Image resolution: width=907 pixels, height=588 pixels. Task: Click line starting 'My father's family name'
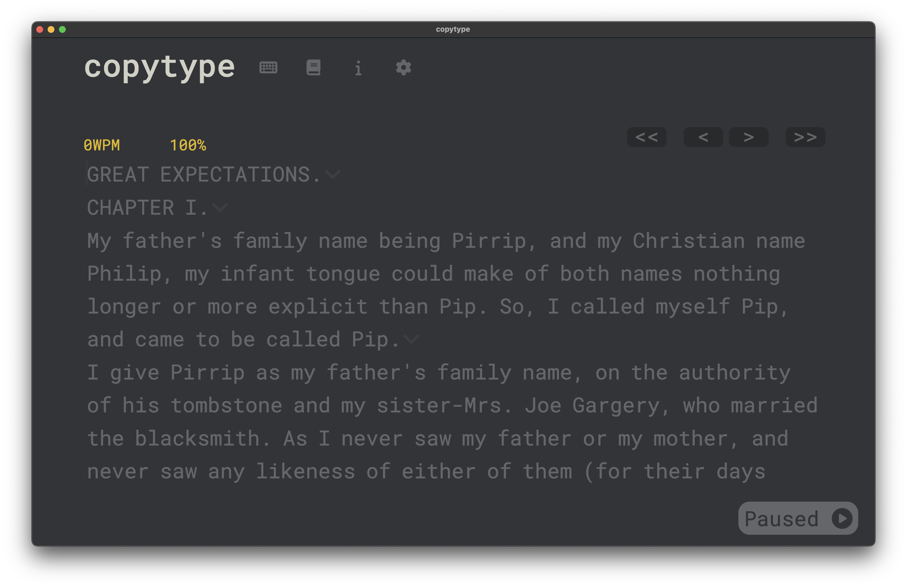446,241
